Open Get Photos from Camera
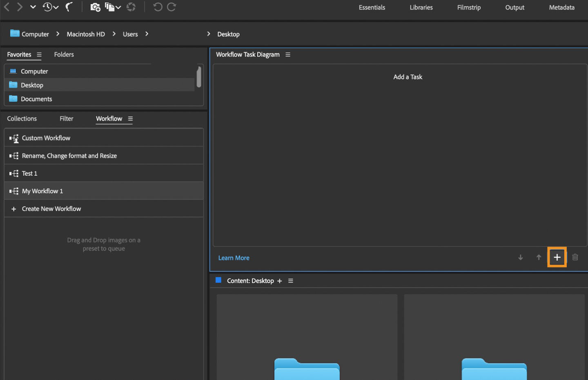Viewport: 588px width, 380px height. coord(95,7)
